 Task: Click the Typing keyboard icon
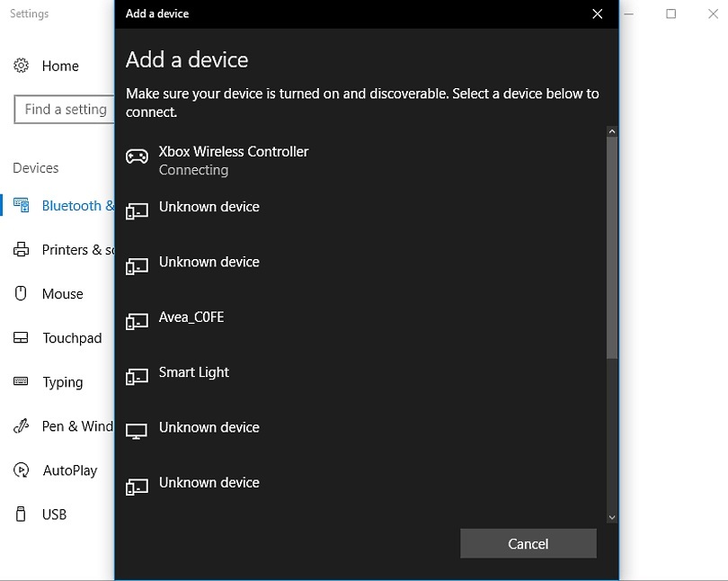coord(22,382)
